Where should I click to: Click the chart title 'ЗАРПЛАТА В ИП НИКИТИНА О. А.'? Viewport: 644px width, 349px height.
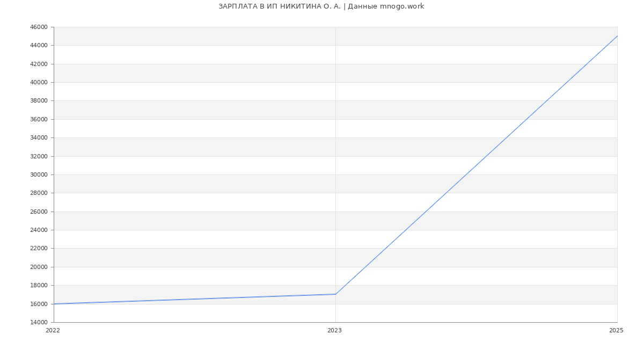point(279,6)
